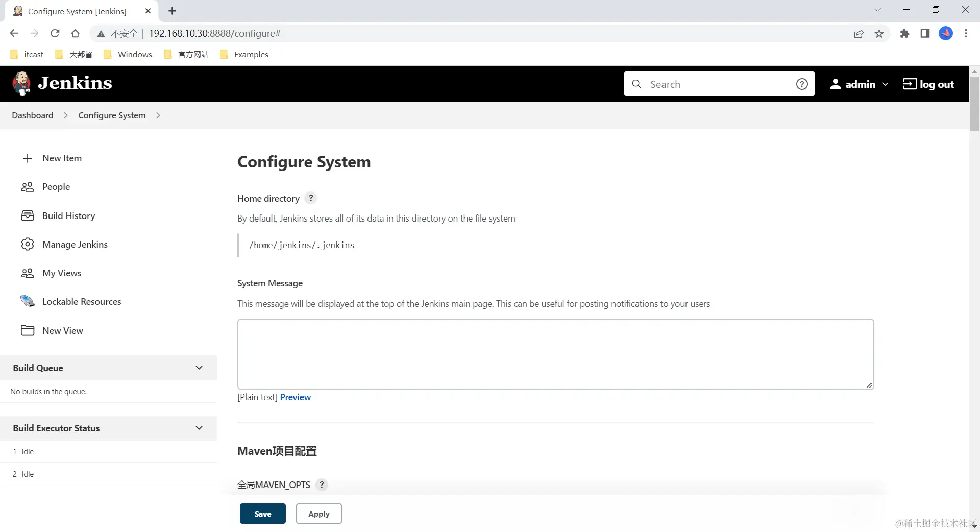980x532 pixels.
Task: Open Lockable Resources page
Action: click(x=82, y=301)
